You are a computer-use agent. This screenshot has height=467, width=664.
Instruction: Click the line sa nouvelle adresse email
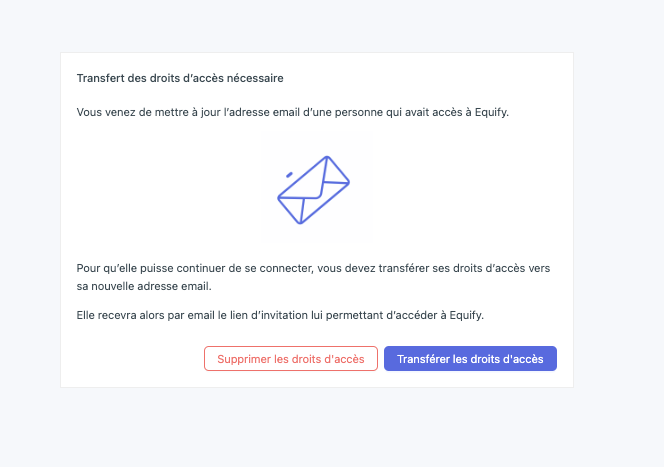point(144,286)
